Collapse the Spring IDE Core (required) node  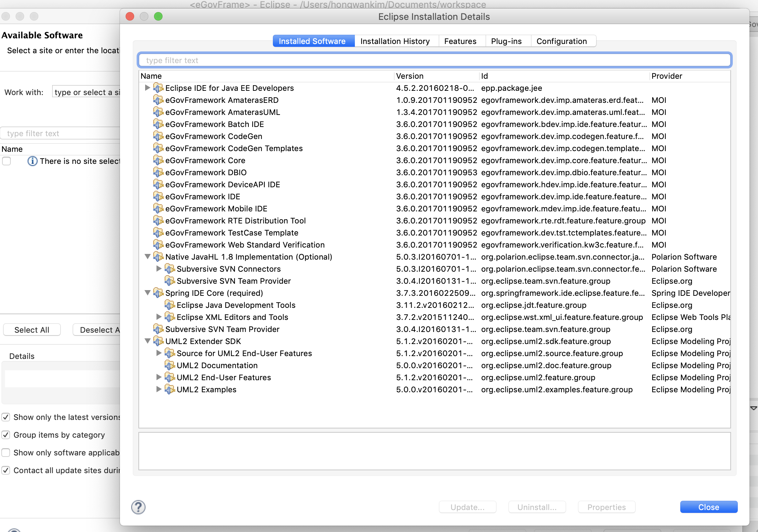click(148, 293)
